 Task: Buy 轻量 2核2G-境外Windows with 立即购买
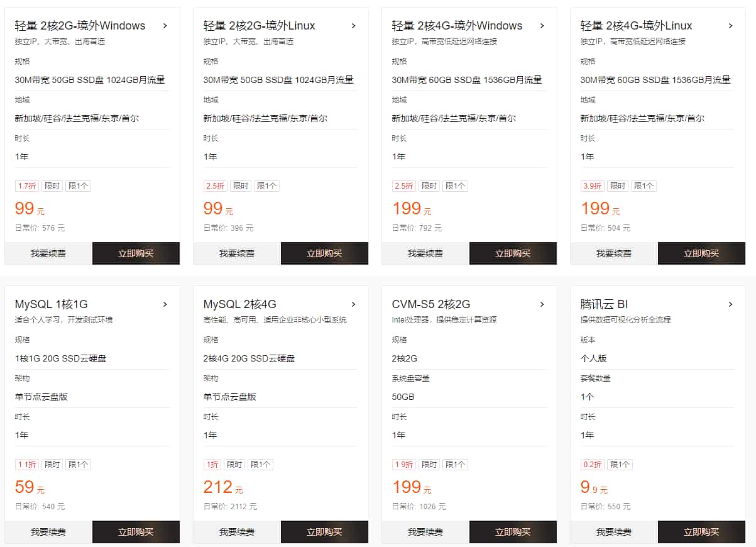136,253
